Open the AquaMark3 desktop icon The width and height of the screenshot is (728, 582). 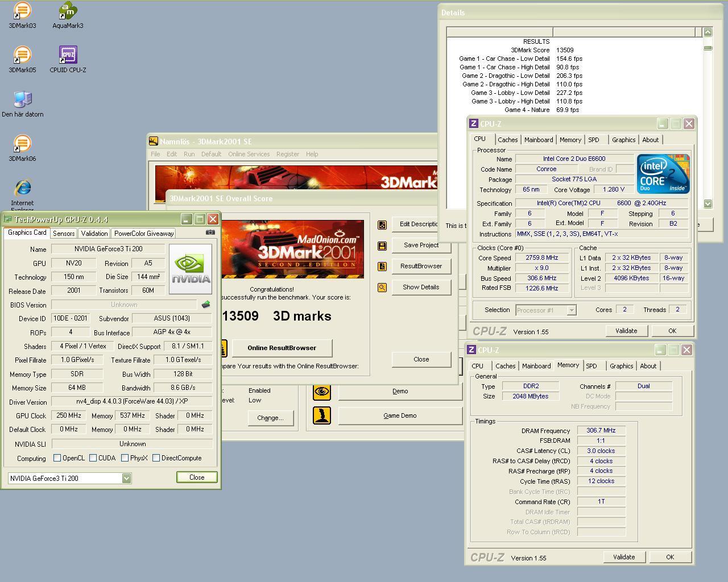point(68,15)
